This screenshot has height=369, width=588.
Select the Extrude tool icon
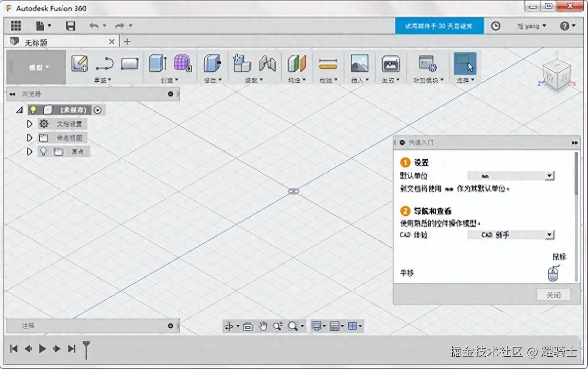click(x=158, y=64)
